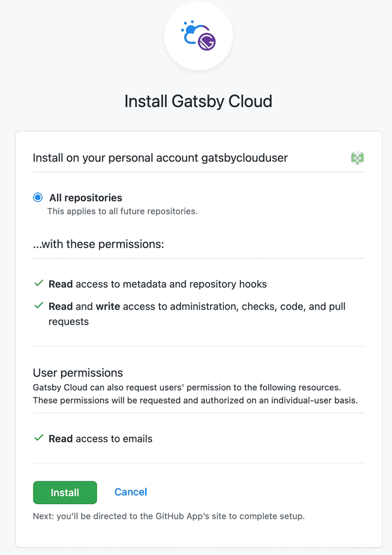Click the GitHub App setup note text
392x555 pixels.
168,516
